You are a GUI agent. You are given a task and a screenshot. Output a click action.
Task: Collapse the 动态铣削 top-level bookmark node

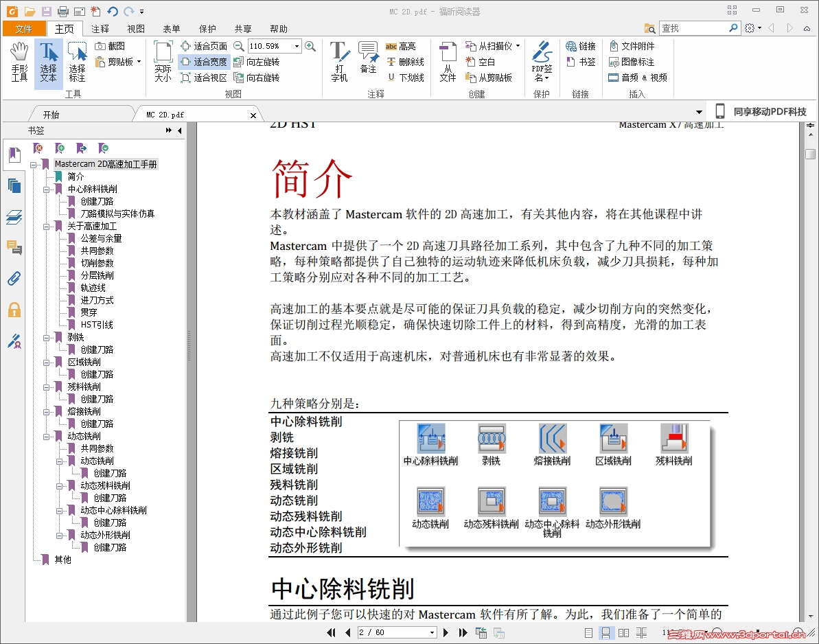point(46,436)
